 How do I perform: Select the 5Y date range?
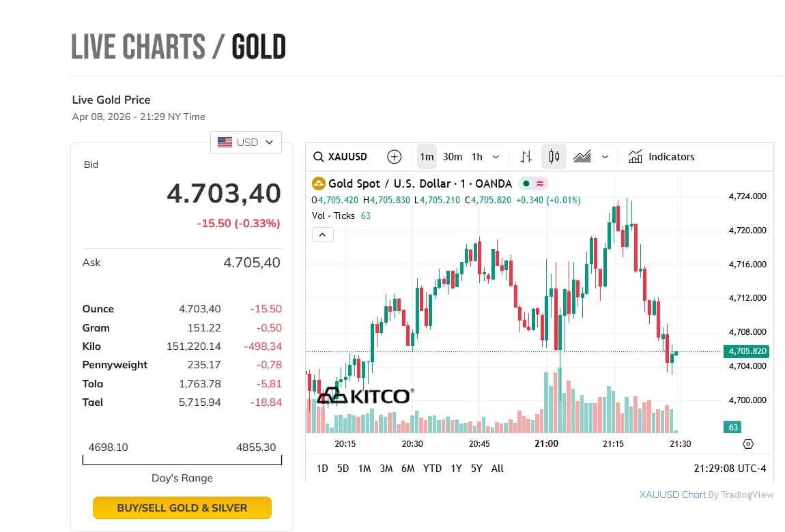(476, 469)
